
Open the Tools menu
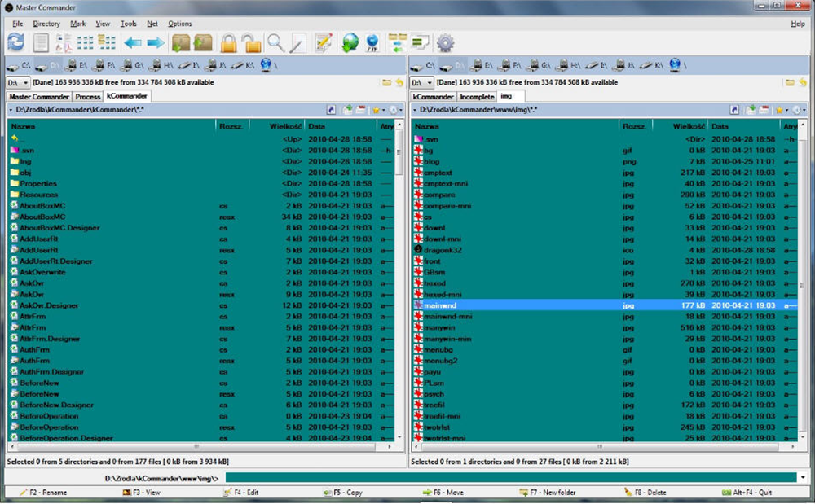click(x=129, y=24)
